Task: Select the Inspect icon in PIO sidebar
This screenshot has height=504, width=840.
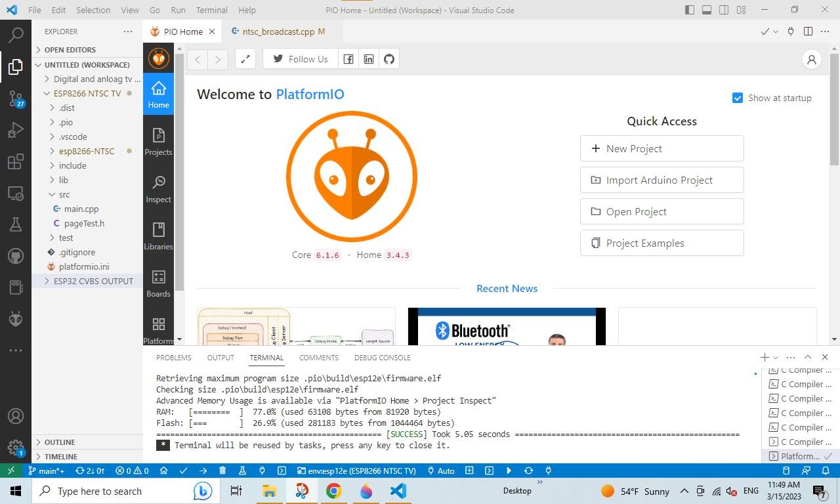Action: (x=158, y=188)
